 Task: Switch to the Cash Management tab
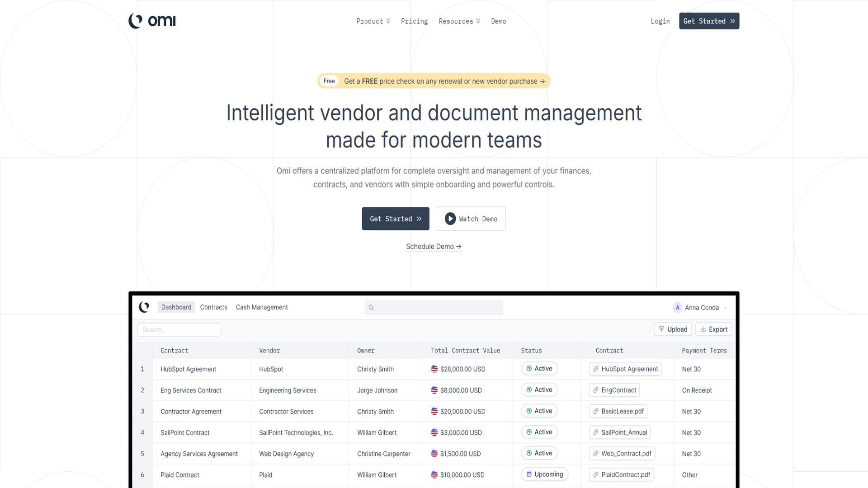(262, 307)
